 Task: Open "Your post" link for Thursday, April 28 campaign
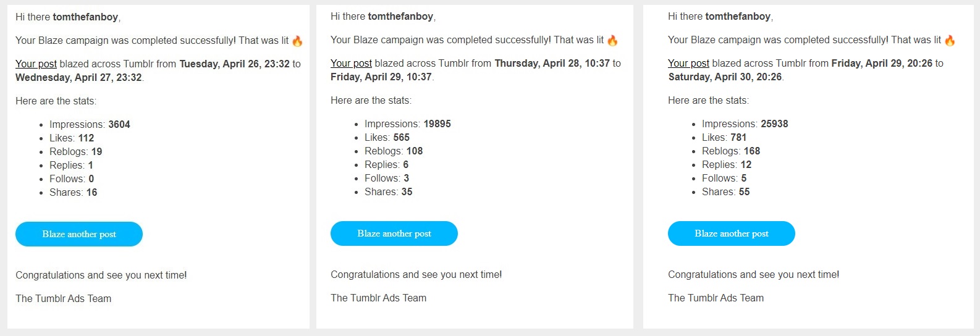tap(351, 63)
